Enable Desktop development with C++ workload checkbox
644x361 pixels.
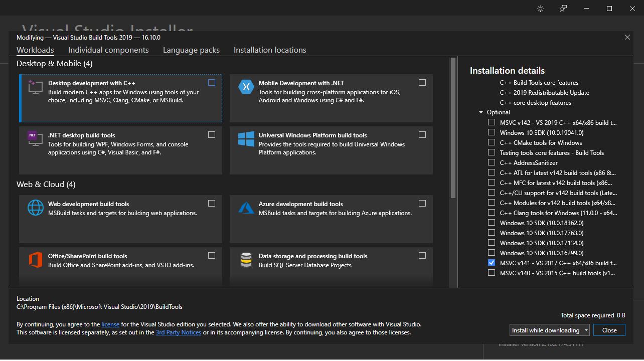(x=212, y=83)
